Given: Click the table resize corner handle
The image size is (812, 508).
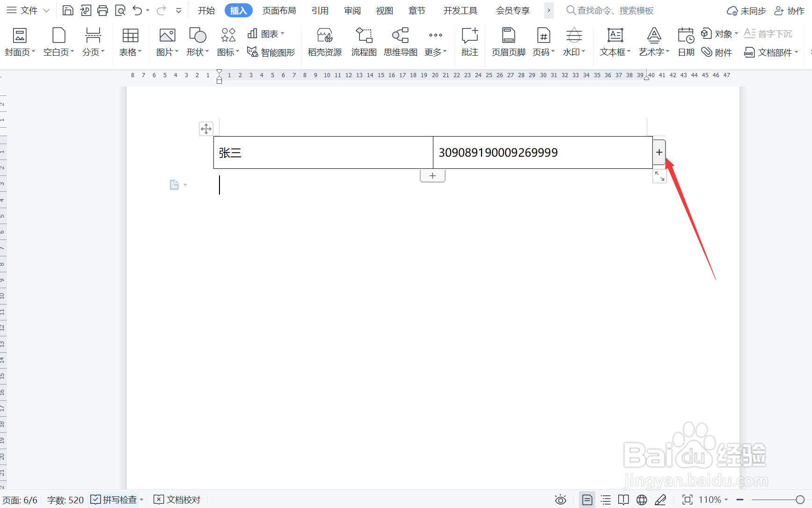Looking at the screenshot, I should (659, 176).
